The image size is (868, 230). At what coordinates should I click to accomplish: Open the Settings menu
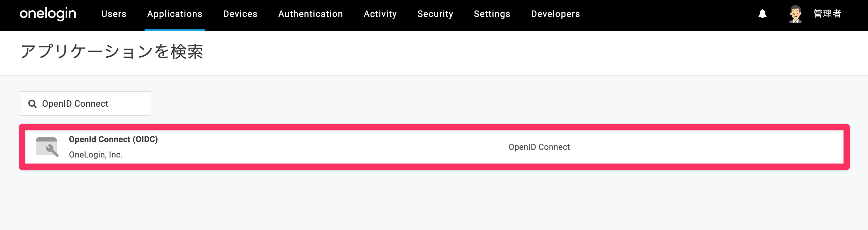point(492,14)
